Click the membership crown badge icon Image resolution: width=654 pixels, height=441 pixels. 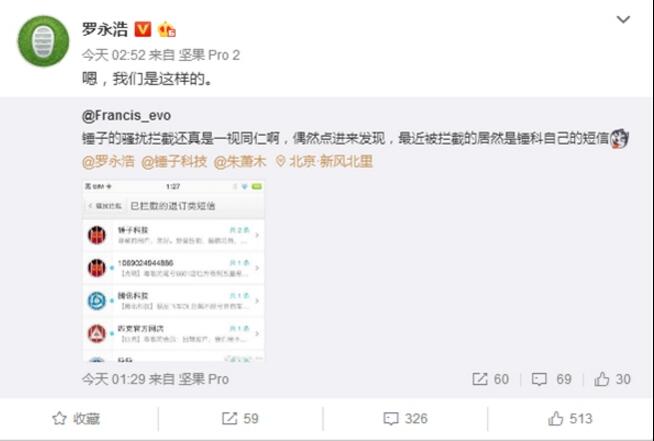click(166, 30)
